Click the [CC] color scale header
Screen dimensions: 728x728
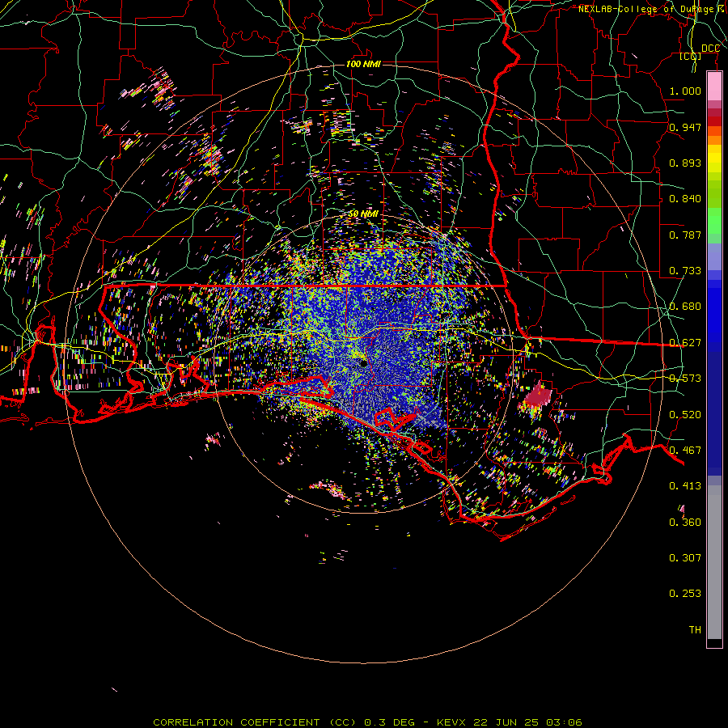pyautogui.click(x=691, y=56)
